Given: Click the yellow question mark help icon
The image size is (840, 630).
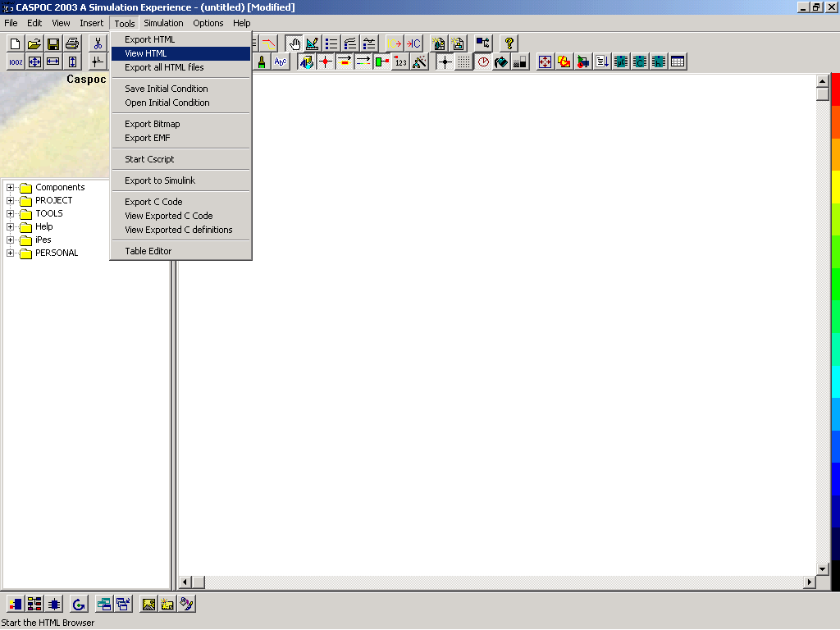Looking at the screenshot, I should coord(509,43).
